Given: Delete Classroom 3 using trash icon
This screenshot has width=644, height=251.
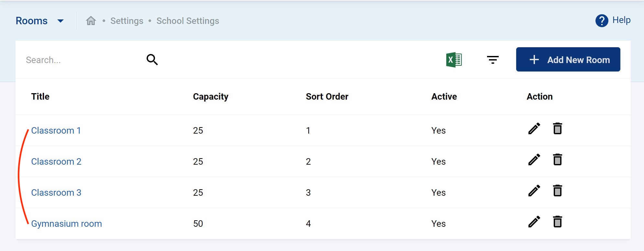Looking at the screenshot, I should [557, 191].
